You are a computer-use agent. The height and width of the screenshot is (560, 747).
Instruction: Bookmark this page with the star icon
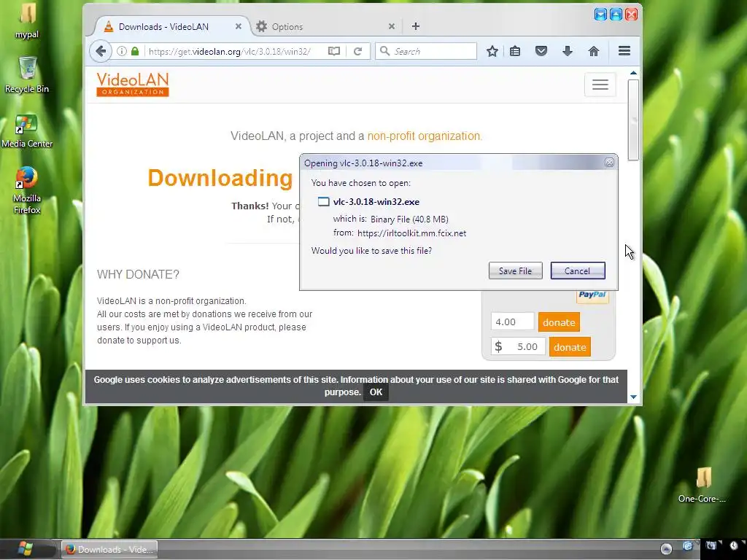point(492,51)
